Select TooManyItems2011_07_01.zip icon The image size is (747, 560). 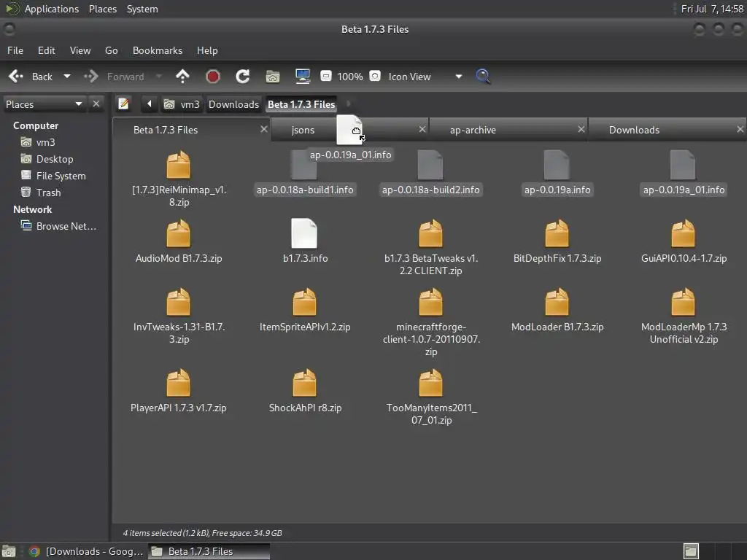430,383
